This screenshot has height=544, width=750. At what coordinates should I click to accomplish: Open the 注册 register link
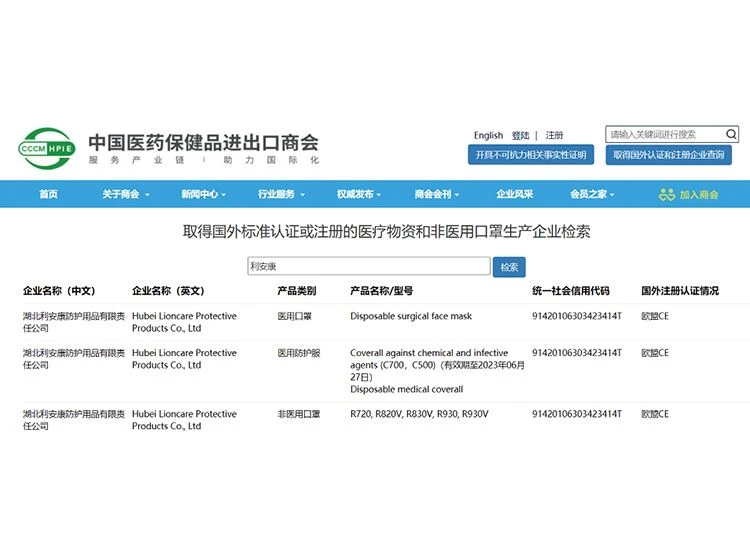[554, 135]
